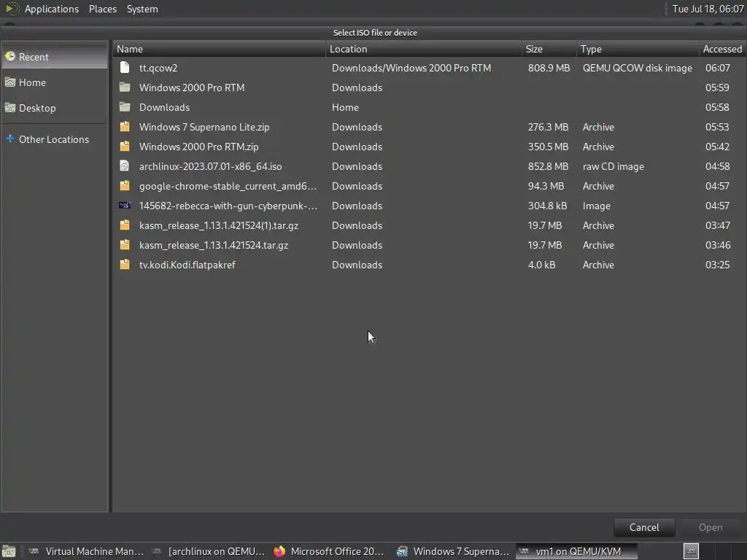Click the Downloads folder icon in file list
Screen dimensions: 747x560
pyautogui.click(x=125, y=107)
